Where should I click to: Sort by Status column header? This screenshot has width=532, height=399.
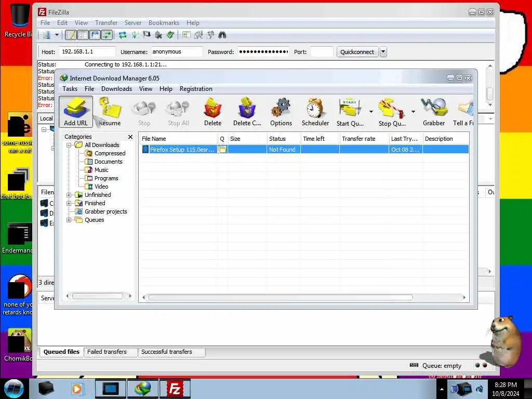click(284, 139)
